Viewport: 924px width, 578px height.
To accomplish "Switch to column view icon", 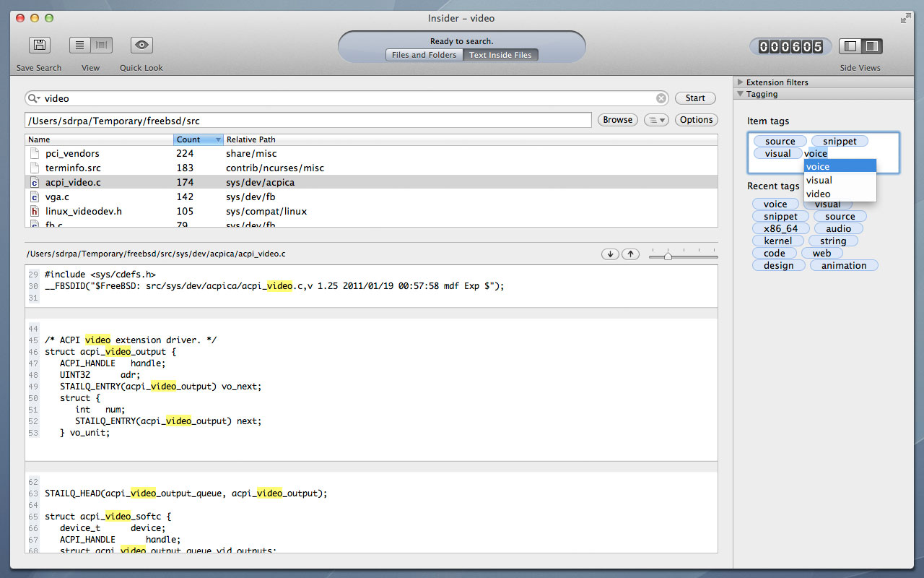I will [x=102, y=45].
